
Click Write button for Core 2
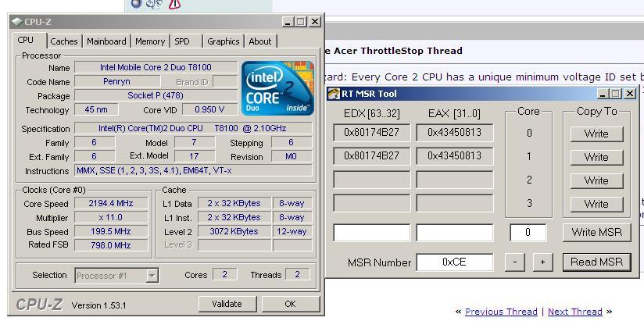coord(596,180)
